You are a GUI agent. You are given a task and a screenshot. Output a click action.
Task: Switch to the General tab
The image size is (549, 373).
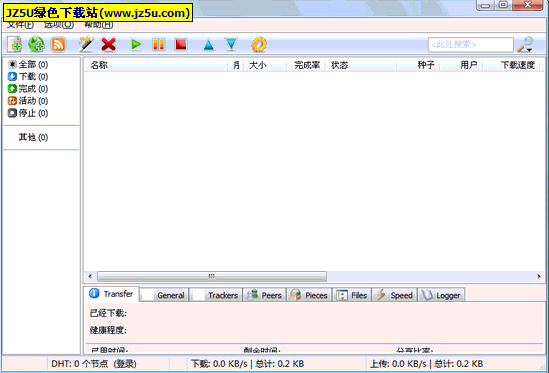pyautogui.click(x=165, y=295)
